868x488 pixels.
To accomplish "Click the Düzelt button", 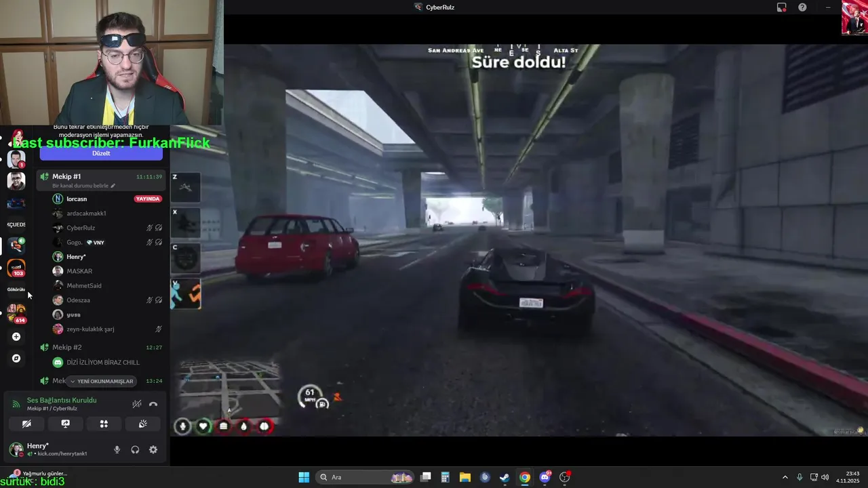I will point(101,153).
